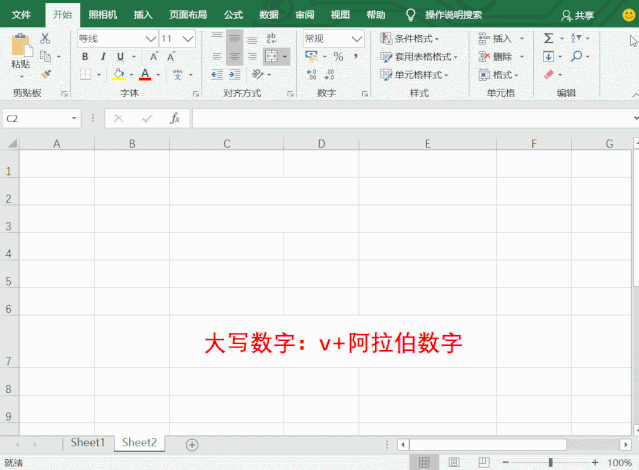This screenshot has height=470, width=639.
Task: Apply Percent style
Action: (x=338, y=57)
